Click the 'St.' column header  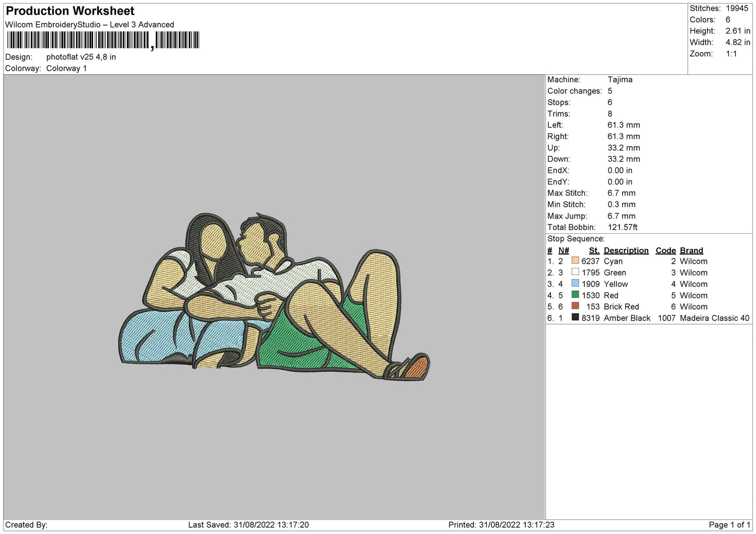click(594, 251)
